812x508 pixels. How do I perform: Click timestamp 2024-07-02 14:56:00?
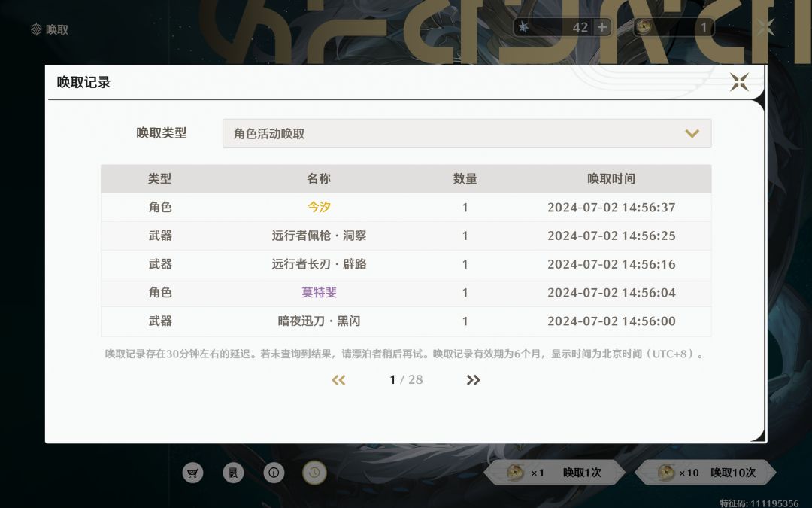point(611,321)
